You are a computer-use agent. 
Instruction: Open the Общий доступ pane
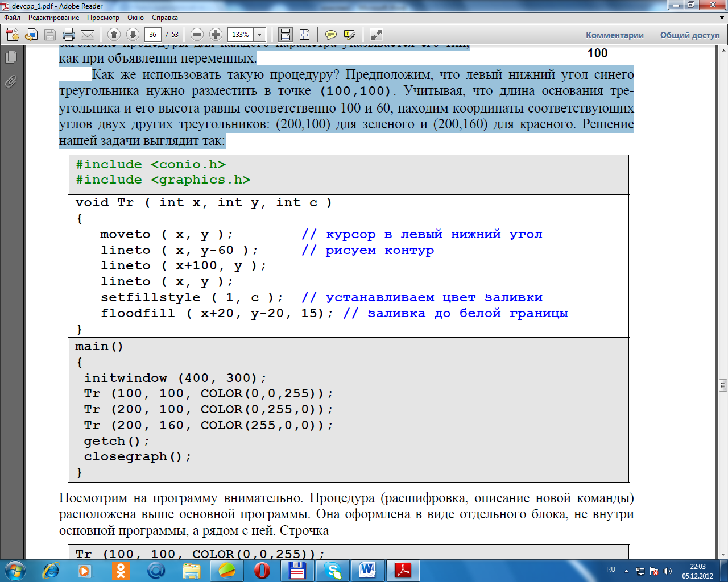[689, 35]
